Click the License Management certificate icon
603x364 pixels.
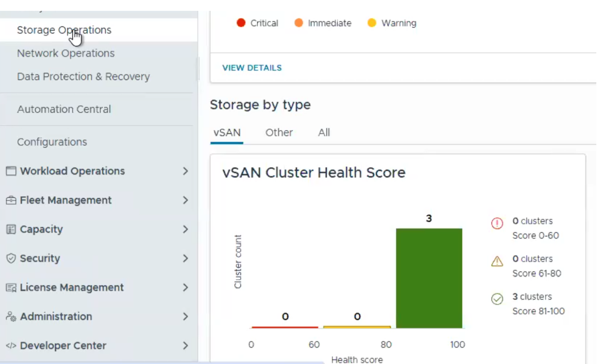click(11, 288)
